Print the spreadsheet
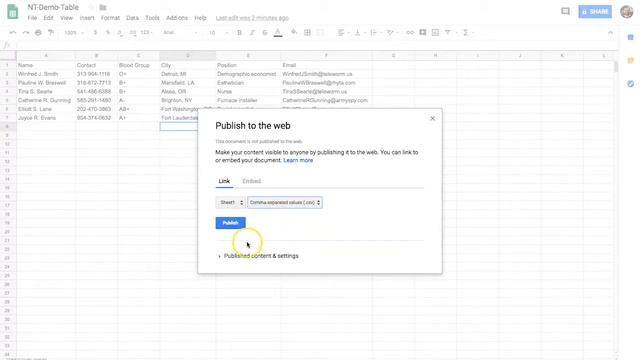The image size is (640, 360). coord(38,33)
